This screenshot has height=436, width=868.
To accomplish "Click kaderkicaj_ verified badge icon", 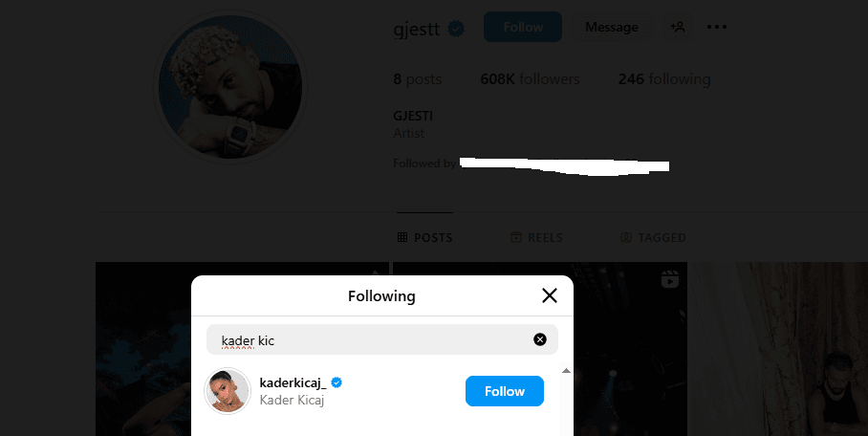I will click(x=336, y=382).
